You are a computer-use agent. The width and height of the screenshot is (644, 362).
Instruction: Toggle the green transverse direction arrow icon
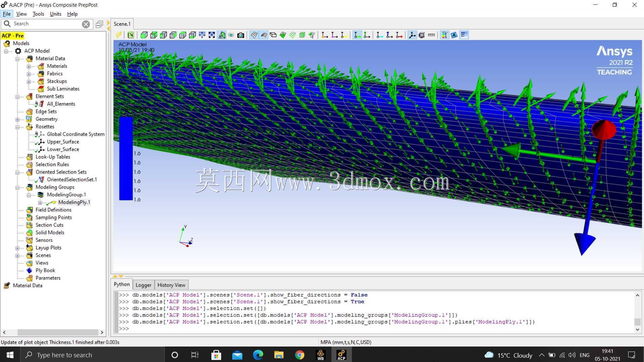coord(367,35)
